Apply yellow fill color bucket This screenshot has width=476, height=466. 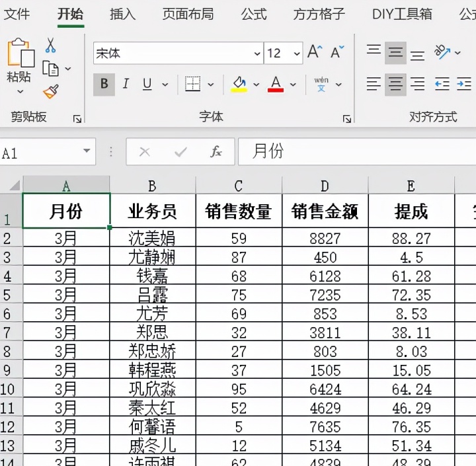(x=239, y=84)
